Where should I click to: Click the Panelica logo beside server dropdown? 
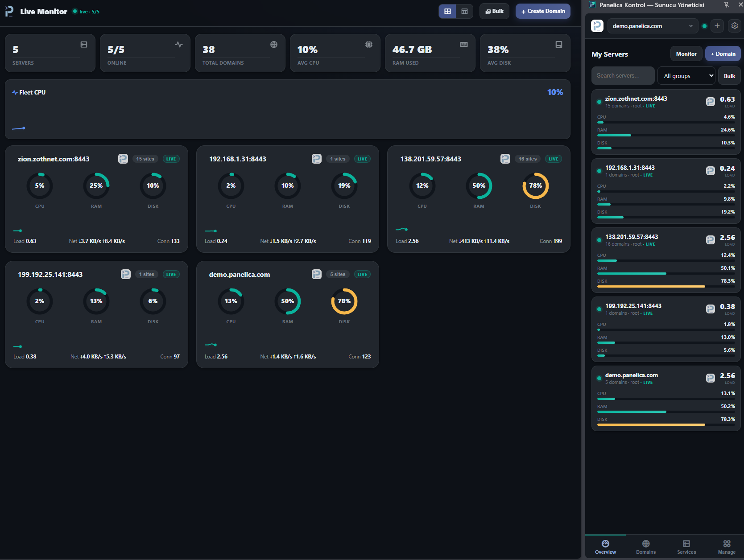tap(597, 26)
